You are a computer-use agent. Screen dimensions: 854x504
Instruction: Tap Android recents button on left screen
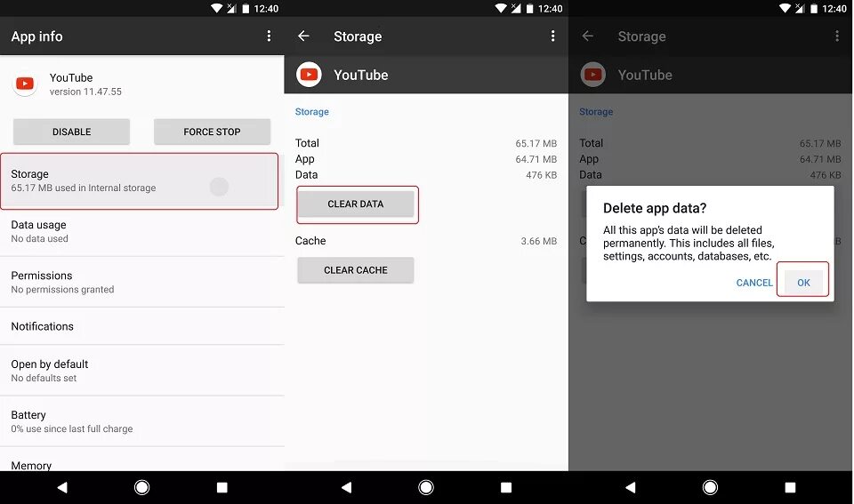click(x=222, y=487)
